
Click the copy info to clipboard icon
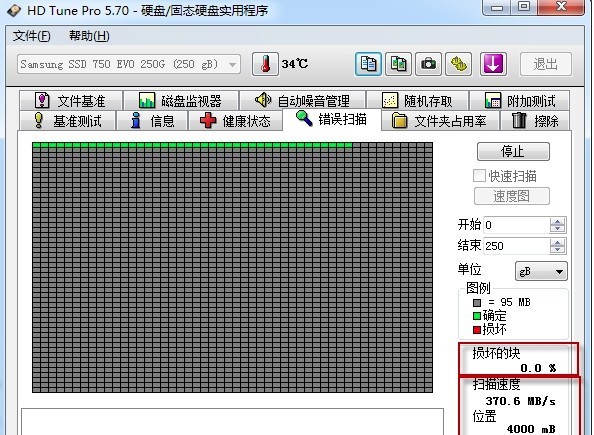tap(368, 64)
